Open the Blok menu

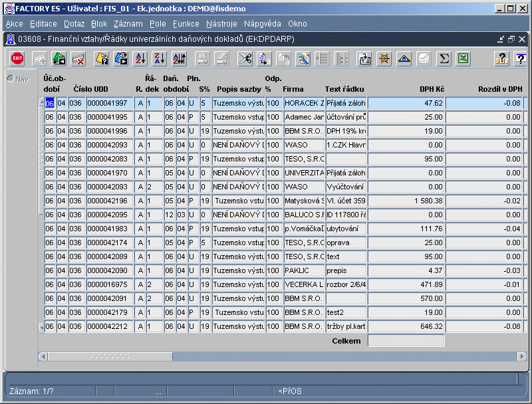point(99,24)
